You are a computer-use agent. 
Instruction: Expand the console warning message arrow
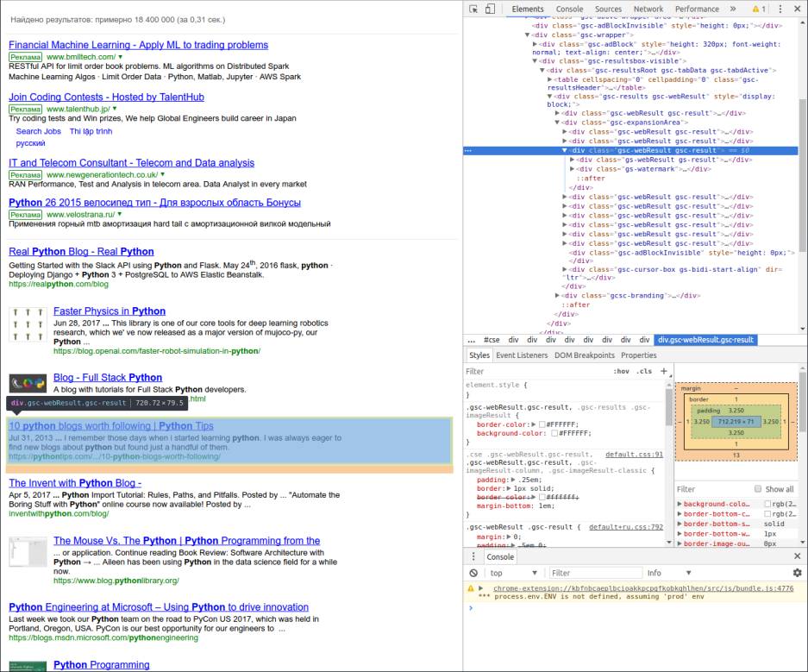(481, 588)
